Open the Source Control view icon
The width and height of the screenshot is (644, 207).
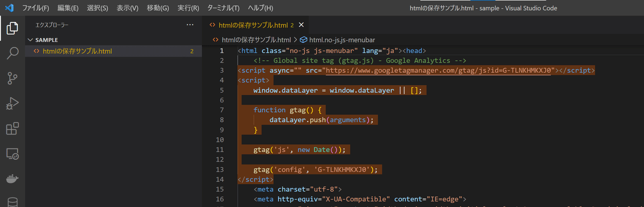(12, 78)
